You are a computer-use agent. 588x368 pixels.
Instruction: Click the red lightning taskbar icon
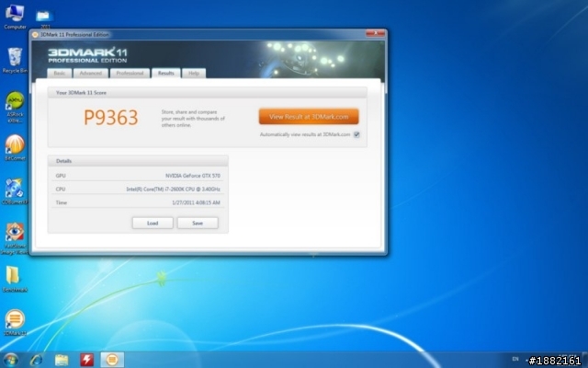(87, 360)
